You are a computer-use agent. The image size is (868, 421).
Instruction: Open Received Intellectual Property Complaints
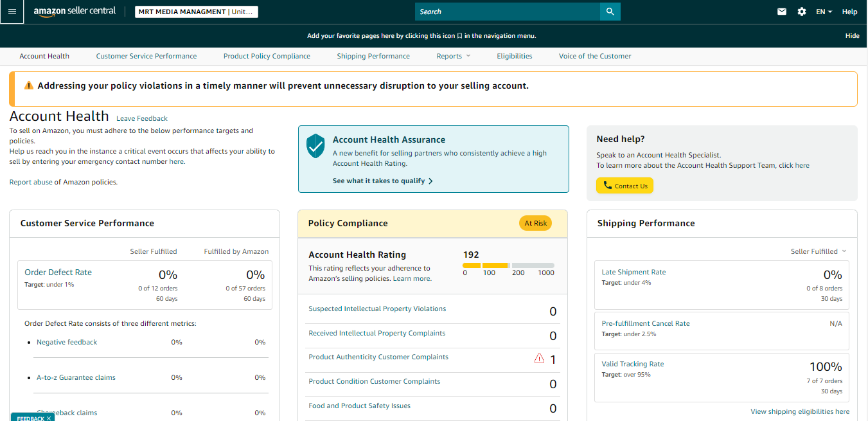(x=376, y=333)
